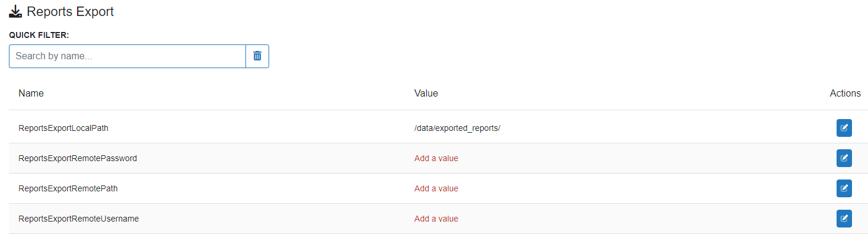
Task: Select the /data/exported_reports/ value
Action: pyautogui.click(x=457, y=128)
